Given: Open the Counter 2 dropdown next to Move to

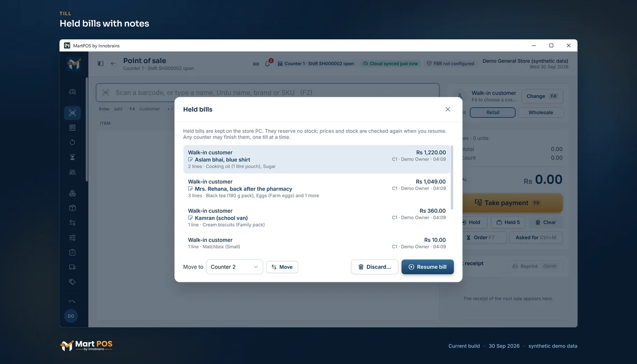Looking at the screenshot, I should point(235,267).
